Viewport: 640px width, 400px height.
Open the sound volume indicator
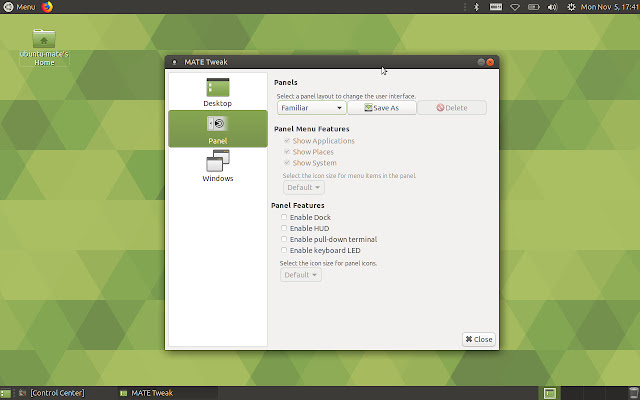pyautogui.click(x=552, y=7)
